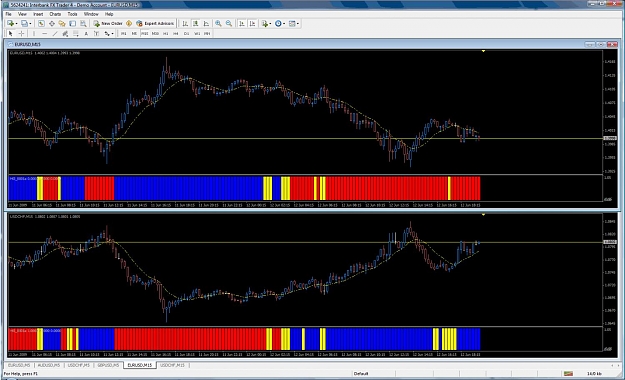Click the chart shift marker on EURUSD chart

click(483, 51)
